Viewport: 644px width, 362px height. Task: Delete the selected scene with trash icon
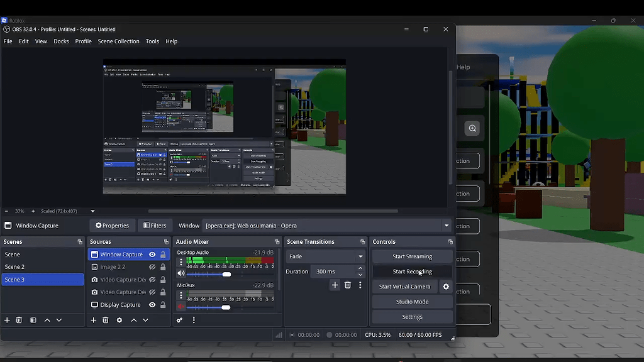pos(19,320)
